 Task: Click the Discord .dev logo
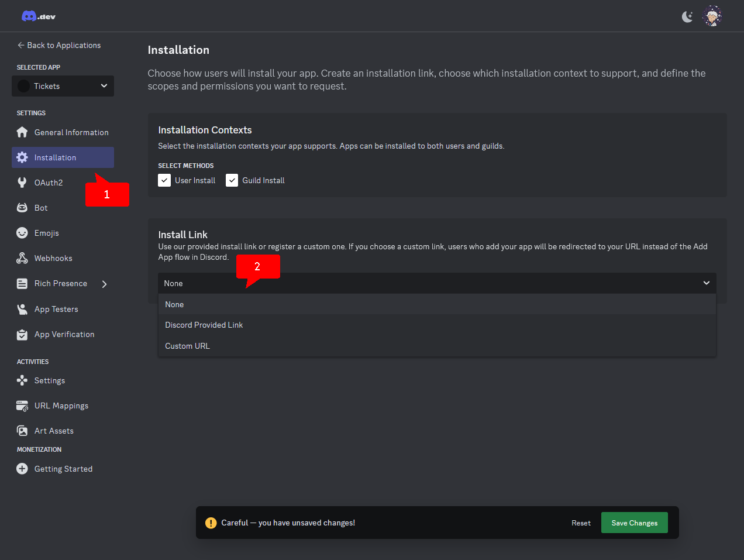point(37,16)
